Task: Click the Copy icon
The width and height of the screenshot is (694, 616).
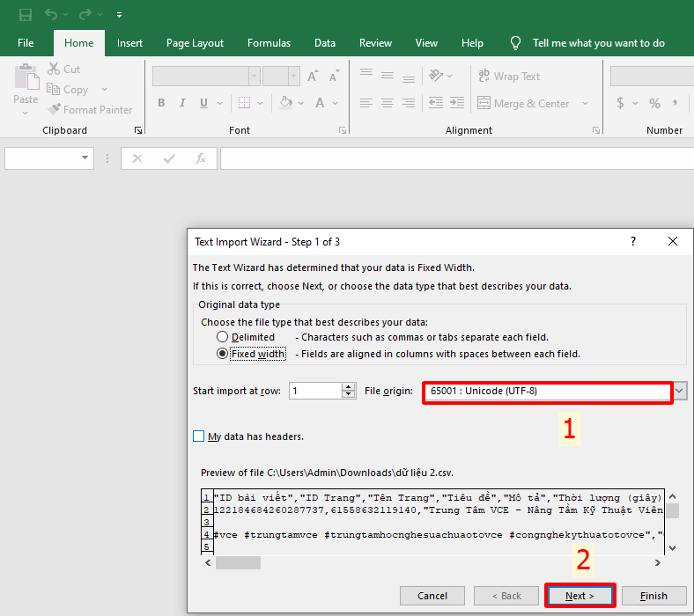Action: click(x=53, y=90)
